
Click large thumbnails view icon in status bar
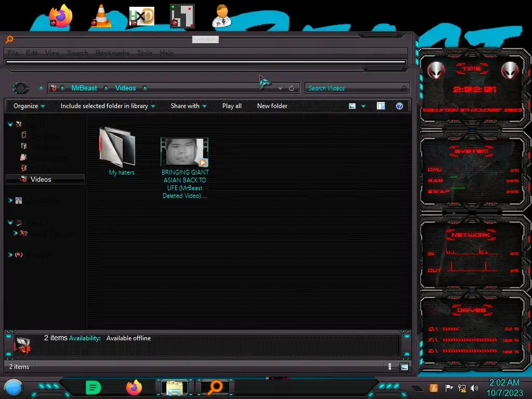404,367
